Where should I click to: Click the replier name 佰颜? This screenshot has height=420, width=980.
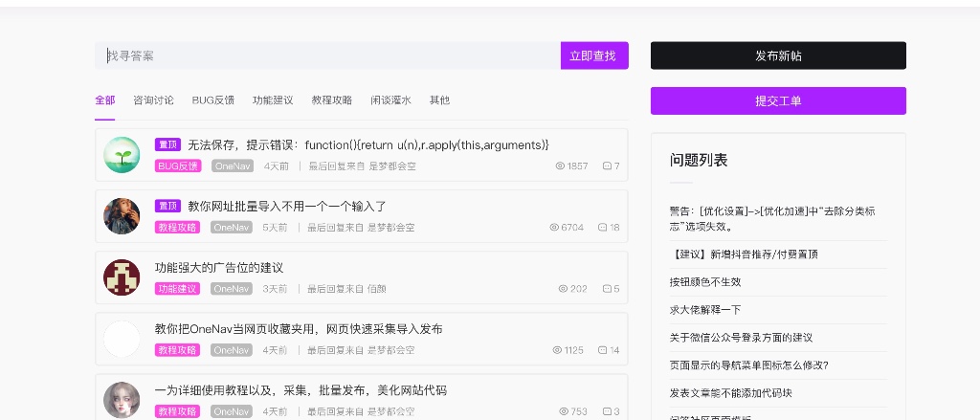(377, 288)
